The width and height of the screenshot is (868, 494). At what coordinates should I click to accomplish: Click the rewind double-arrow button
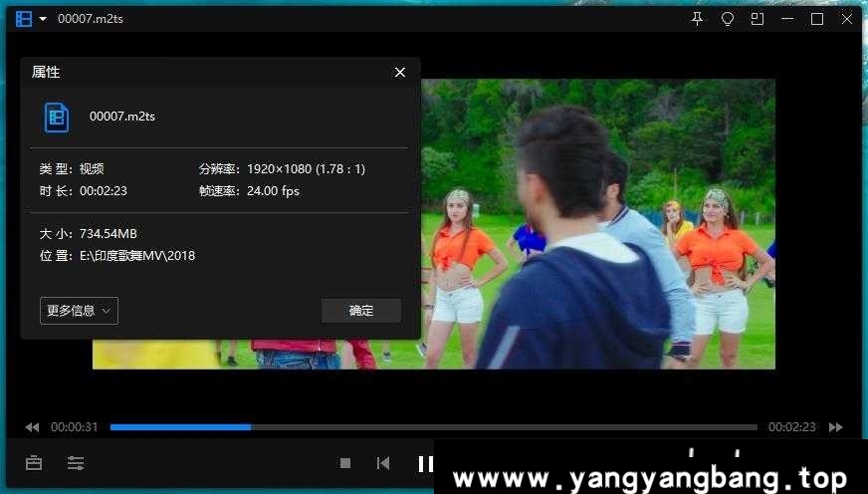tap(32, 427)
